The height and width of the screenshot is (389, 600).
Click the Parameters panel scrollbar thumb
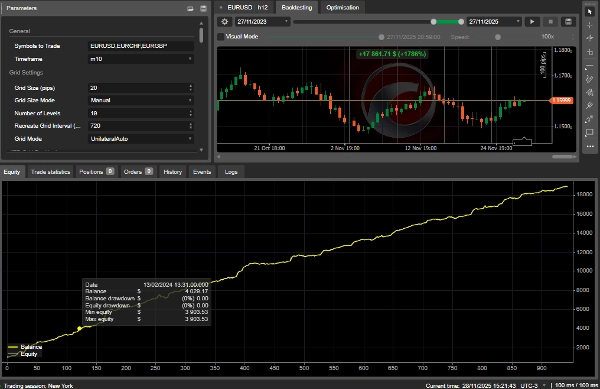point(201,35)
